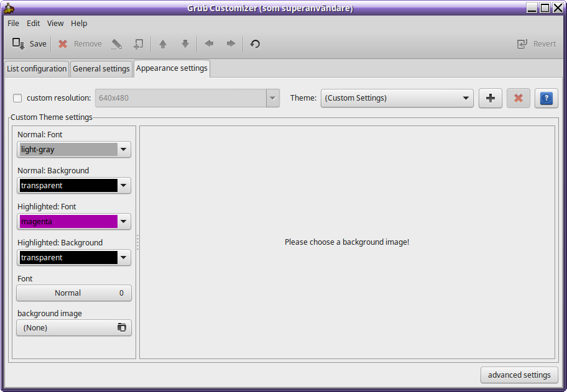
Task: Click the left arrow toolbar icon
Action: (209, 43)
